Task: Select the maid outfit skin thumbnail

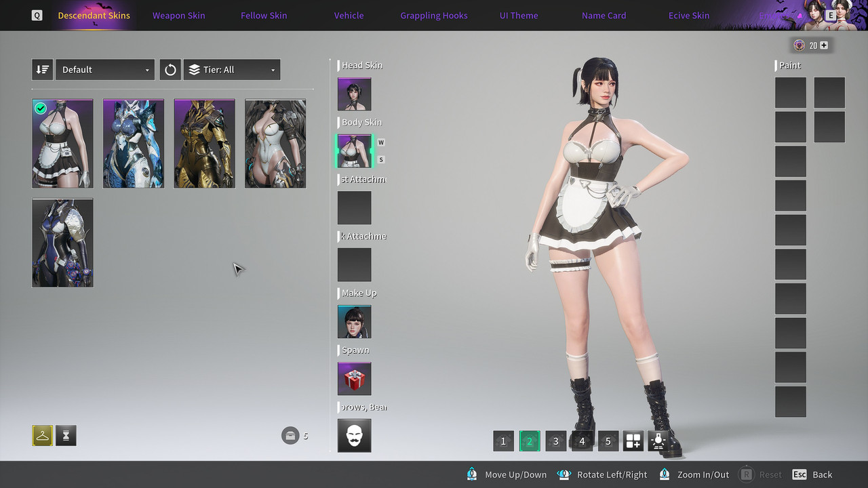Action: point(62,144)
